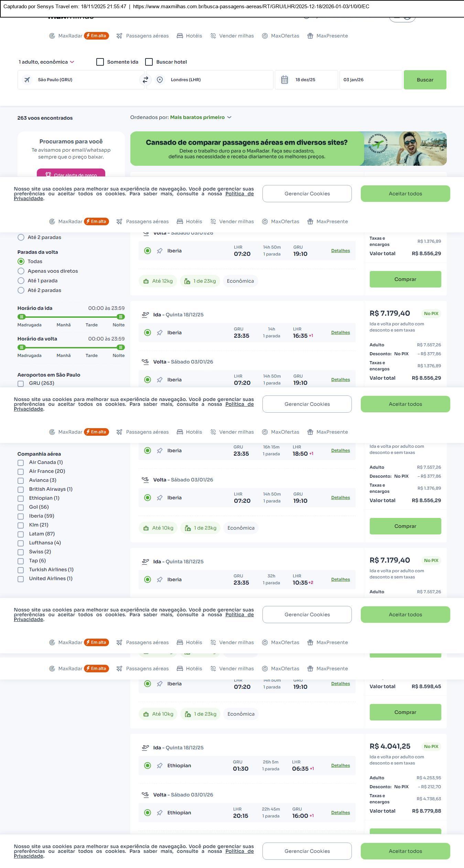
Task: Click the green Buscar search button
Action: coord(425,80)
